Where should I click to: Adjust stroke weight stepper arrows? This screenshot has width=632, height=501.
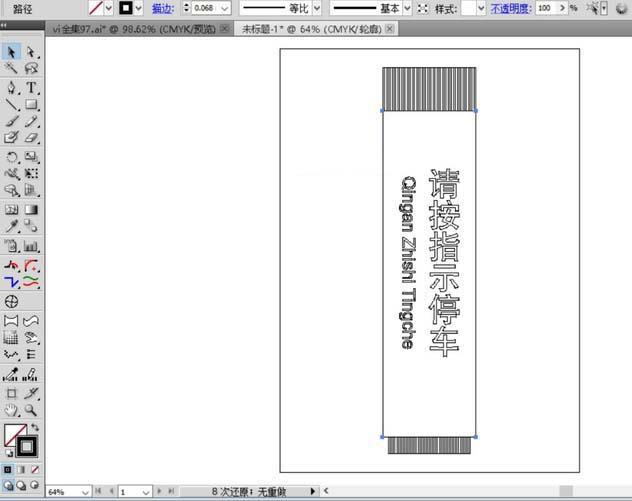click(186, 8)
